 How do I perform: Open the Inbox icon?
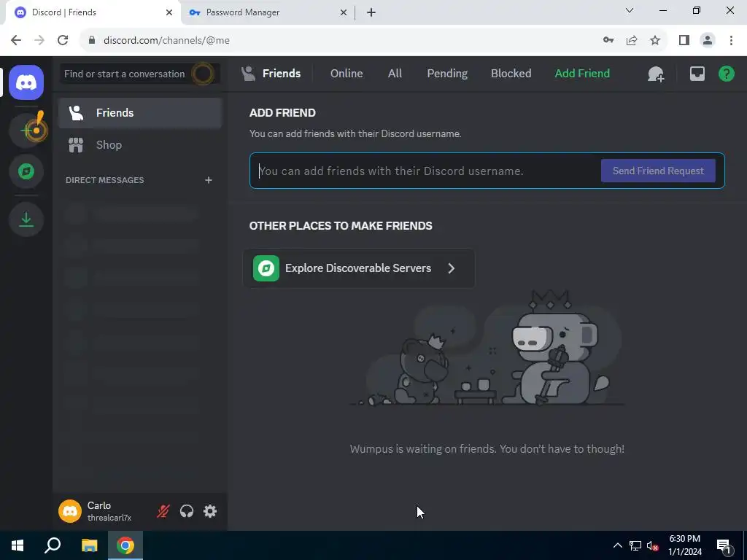tap(697, 74)
